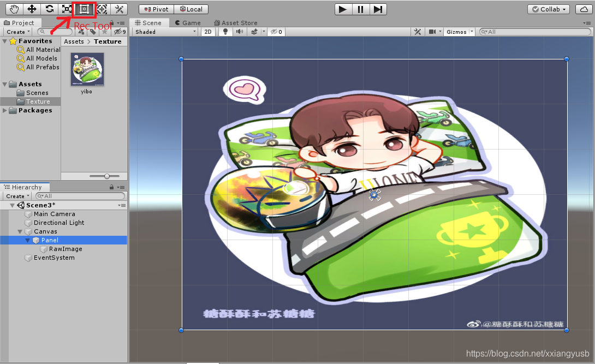Open the Scene3 scene options menu

[122, 205]
